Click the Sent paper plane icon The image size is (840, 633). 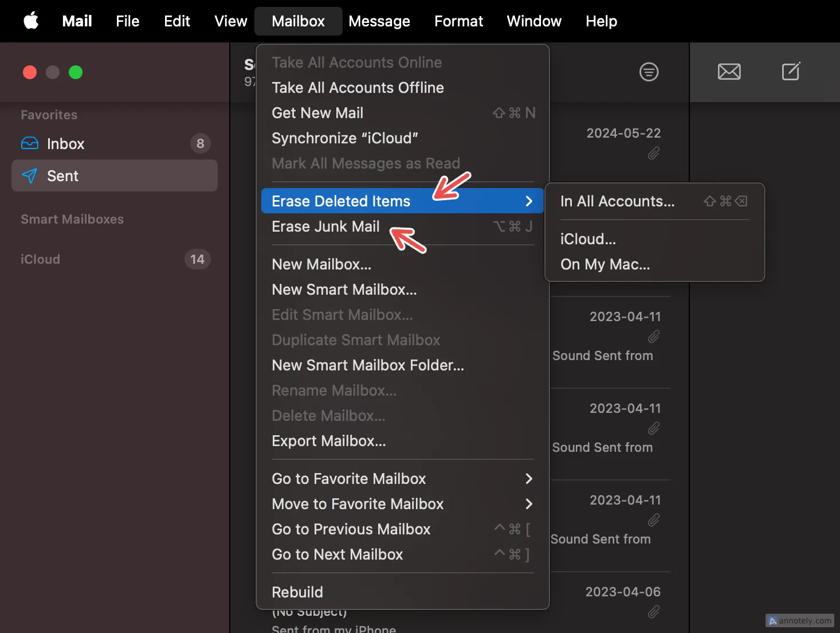click(x=30, y=175)
